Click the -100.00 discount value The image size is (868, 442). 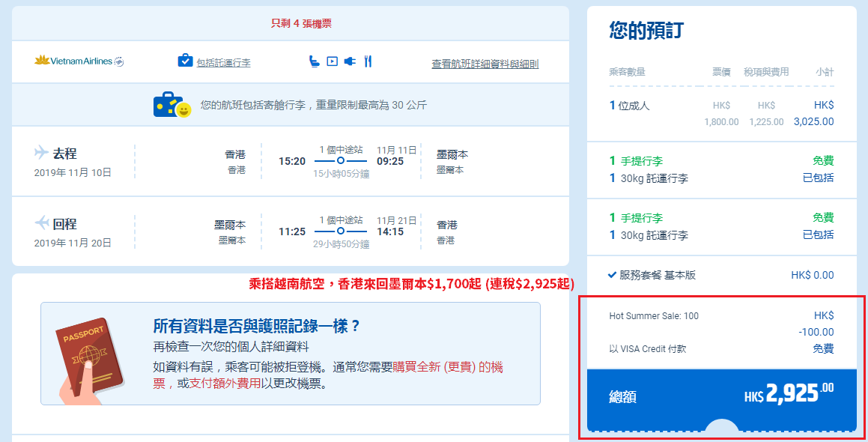(816, 333)
